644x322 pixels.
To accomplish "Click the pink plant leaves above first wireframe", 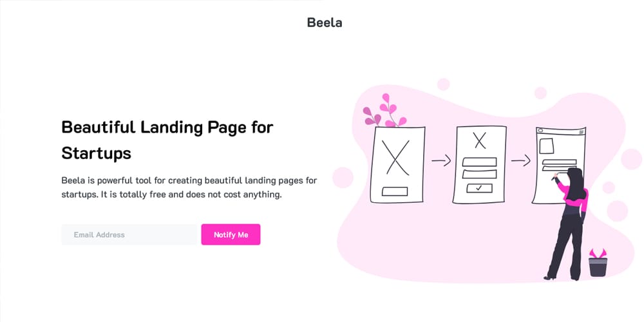I will 386,112.
